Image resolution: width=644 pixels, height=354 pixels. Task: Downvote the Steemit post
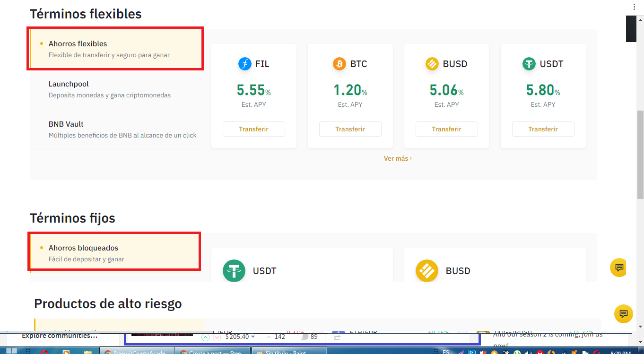pos(217,337)
